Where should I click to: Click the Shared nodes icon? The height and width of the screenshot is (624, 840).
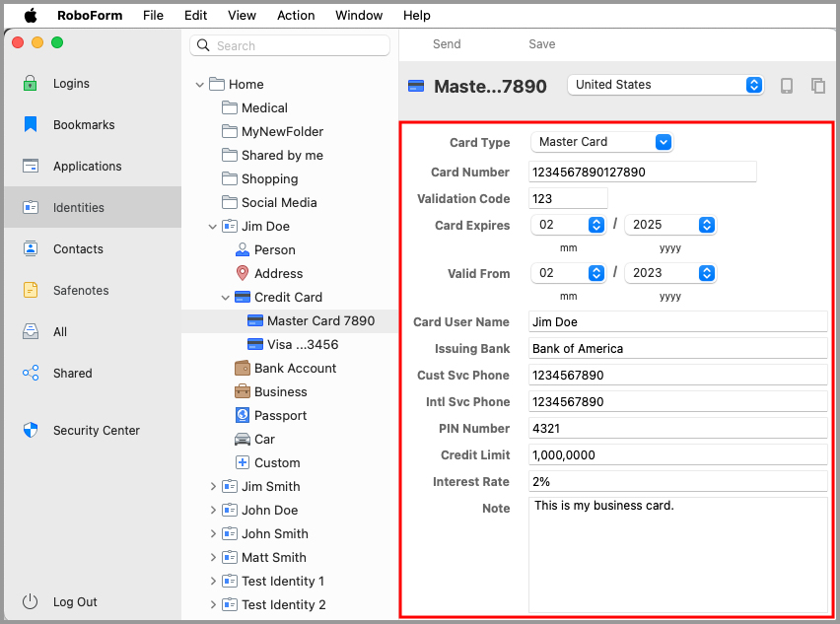coord(31,373)
